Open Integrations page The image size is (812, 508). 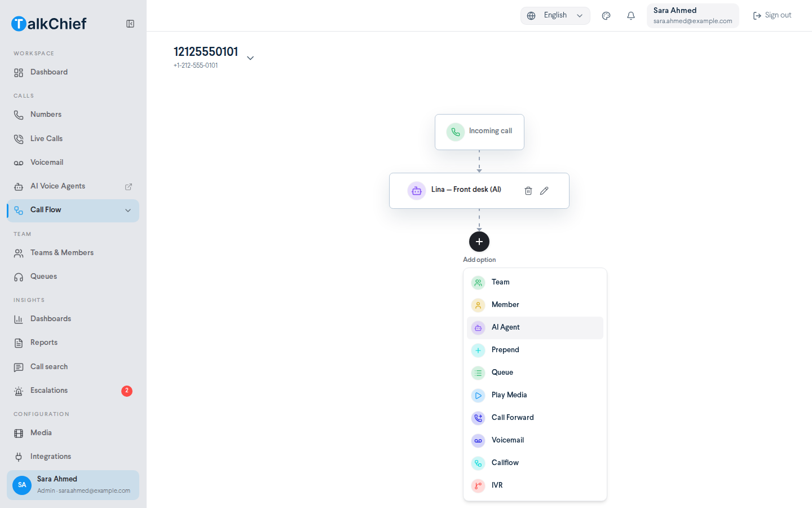coord(73,457)
